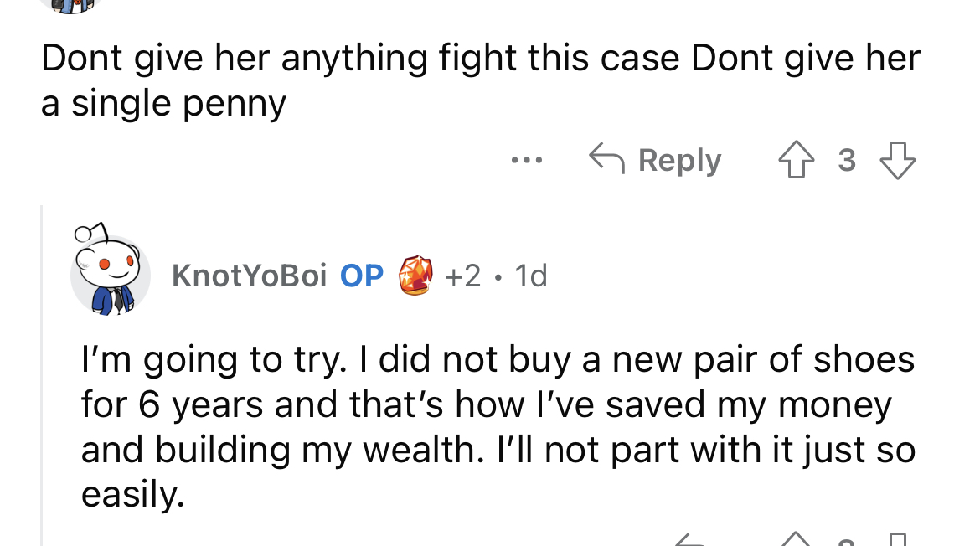Click the reply arrow under KnotYoBoi's comment
Viewport: 980px width, 546px height.
[689, 541]
